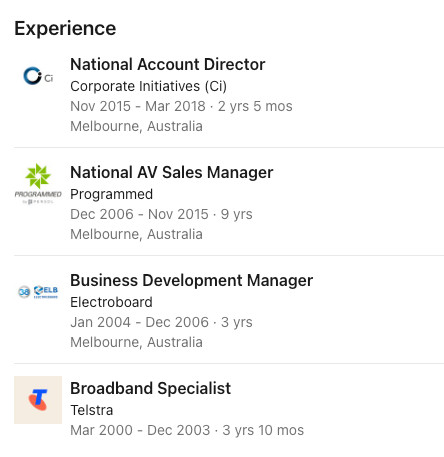Screen dimensions: 444x457
Task: Click Melbourne, Australia under Electroboard
Action: coord(136,343)
